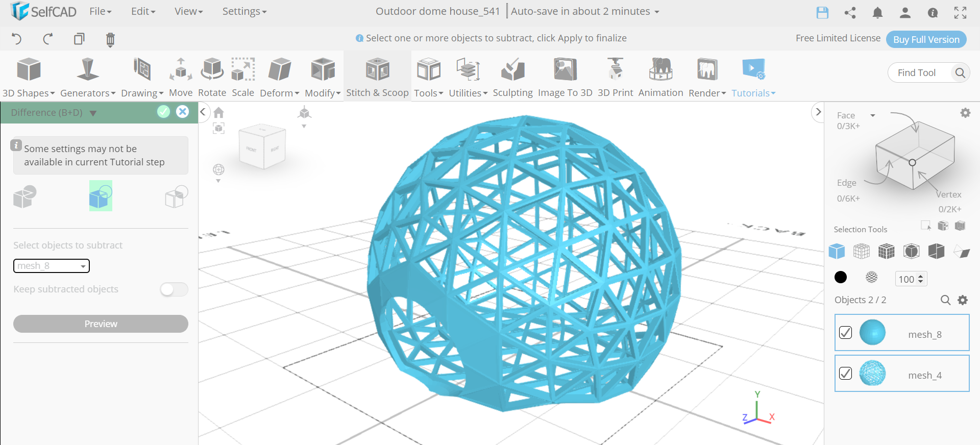Click the Share icon

850,13
